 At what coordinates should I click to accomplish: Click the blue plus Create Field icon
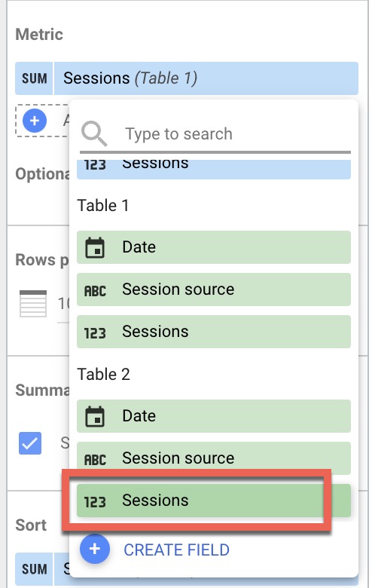click(95, 549)
